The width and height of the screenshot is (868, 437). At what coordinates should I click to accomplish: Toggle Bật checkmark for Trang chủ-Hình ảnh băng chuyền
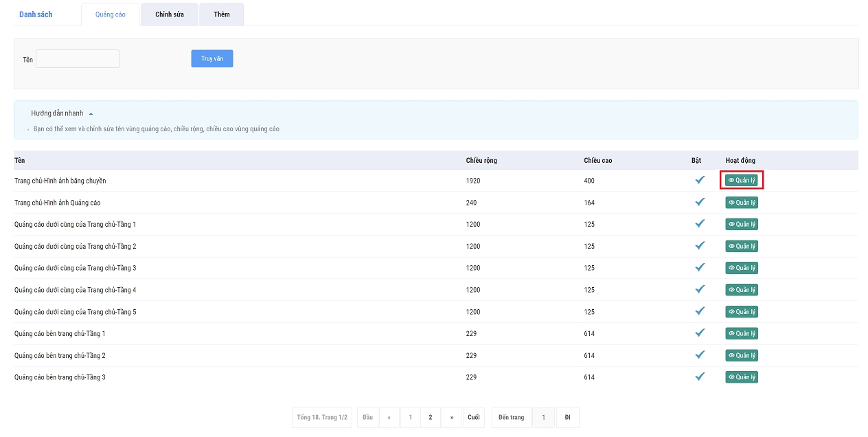pos(700,180)
